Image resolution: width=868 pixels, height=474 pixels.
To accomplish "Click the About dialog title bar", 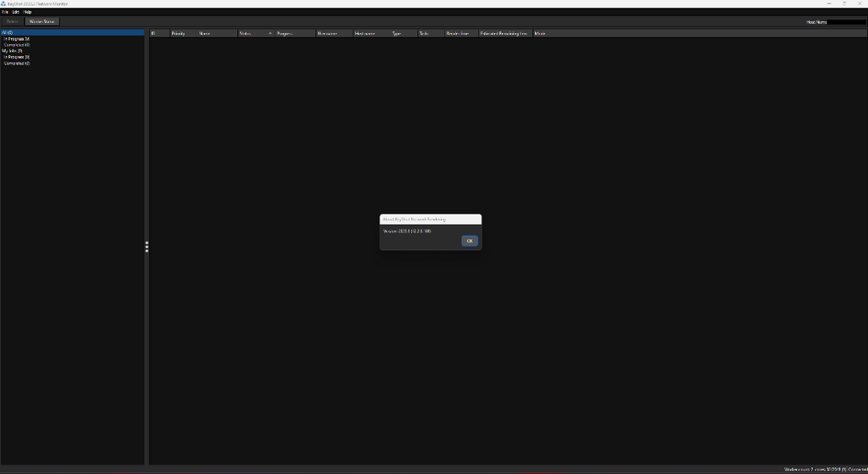I will (431, 220).
